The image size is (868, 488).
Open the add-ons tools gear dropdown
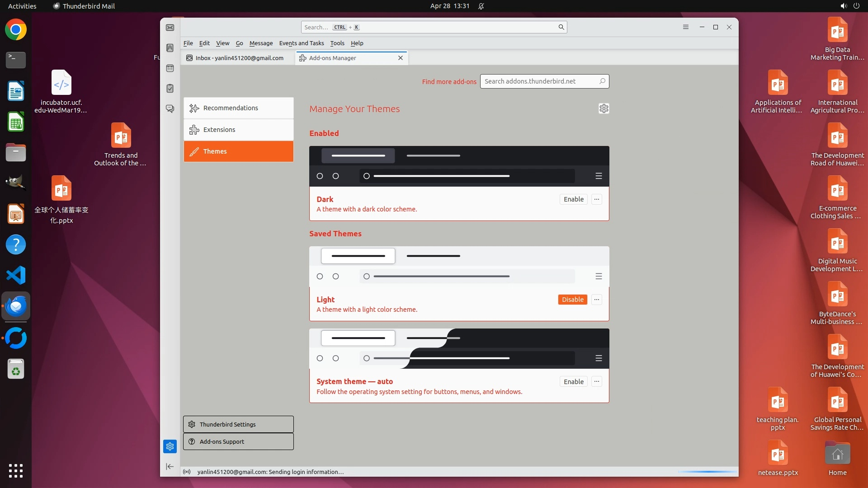604,108
